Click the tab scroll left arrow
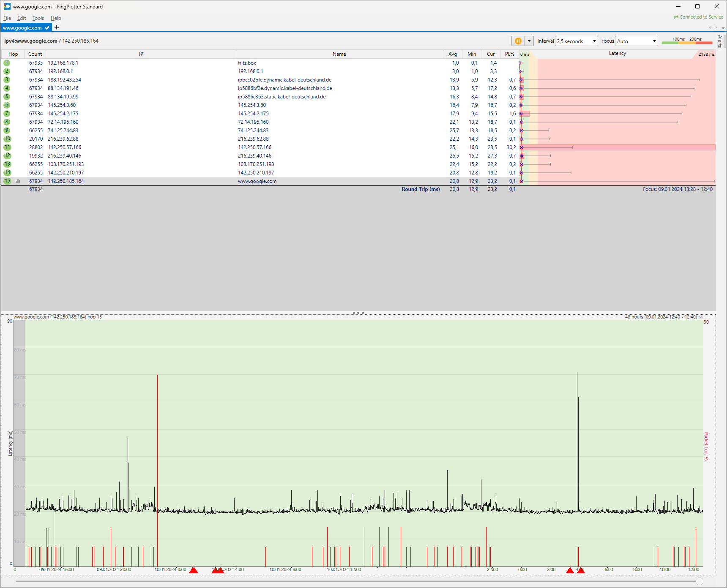727x588 pixels. (710, 28)
